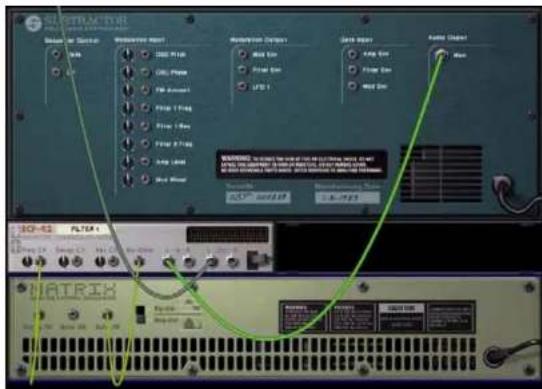
Task: Toggle the Unipolar/Bipolar switch on Matrix
Action: pyautogui.click(x=140, y=314)
